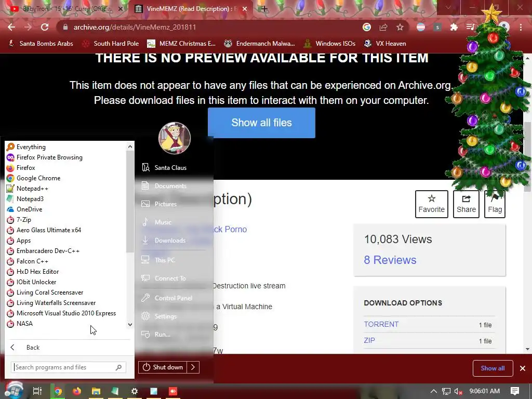Open the notification center icon
Viewport: 532px width, 399px height.
pyautogui.click(x=515, y=391)
